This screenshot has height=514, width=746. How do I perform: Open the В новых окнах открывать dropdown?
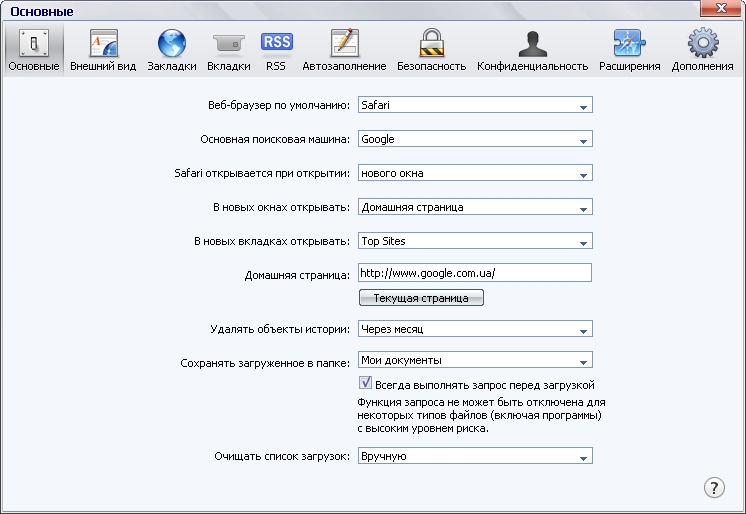coord(475,207)
